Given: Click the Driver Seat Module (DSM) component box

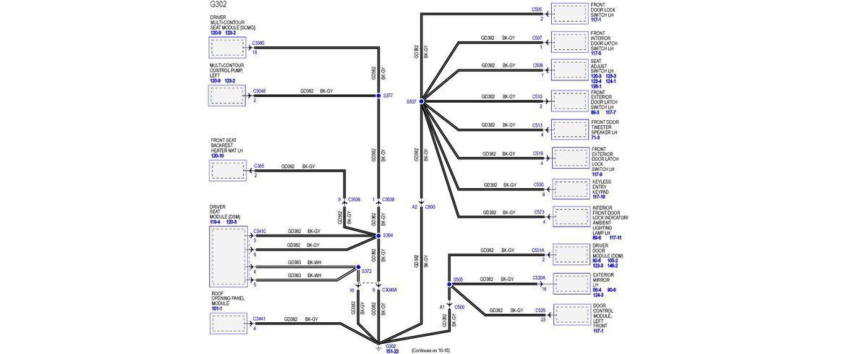Looking at the screenshot, I should pos(229,256).
